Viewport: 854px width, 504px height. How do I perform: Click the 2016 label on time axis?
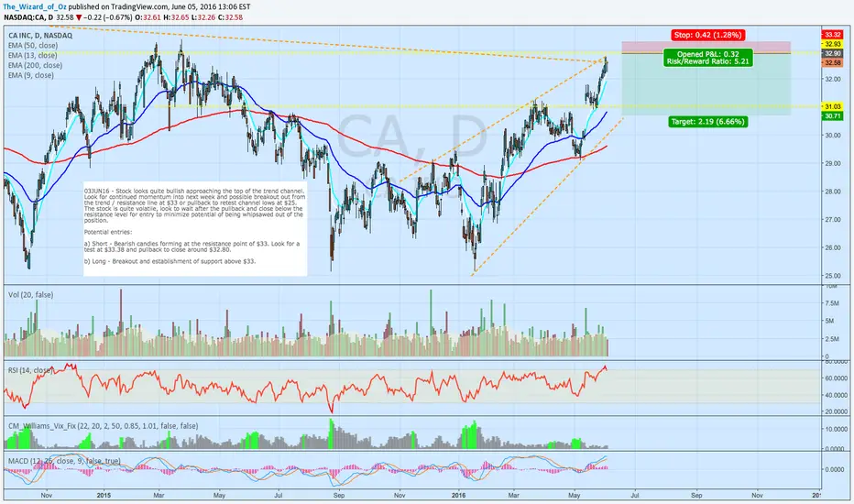459,495
